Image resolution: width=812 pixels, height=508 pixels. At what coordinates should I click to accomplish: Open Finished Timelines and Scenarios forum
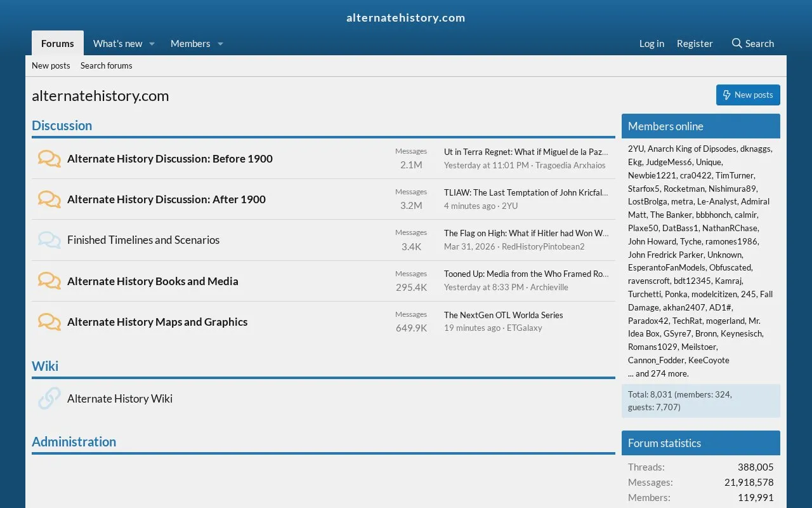(143, 240)
